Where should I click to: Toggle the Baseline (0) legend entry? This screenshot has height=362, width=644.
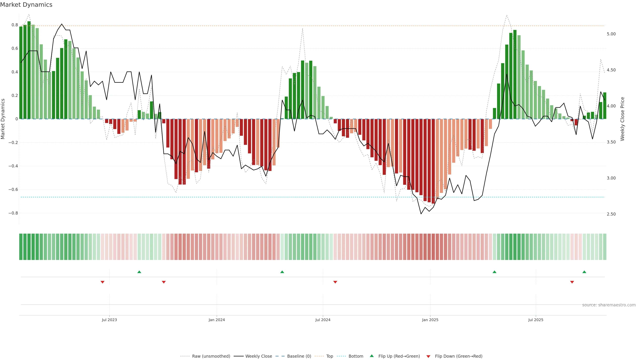pyautogui.click(x=299, y=356)
